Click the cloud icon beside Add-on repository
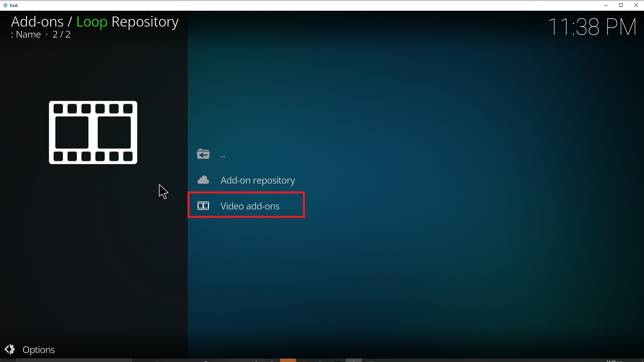This screenshot has width=644, height=362. pos(203,180)
